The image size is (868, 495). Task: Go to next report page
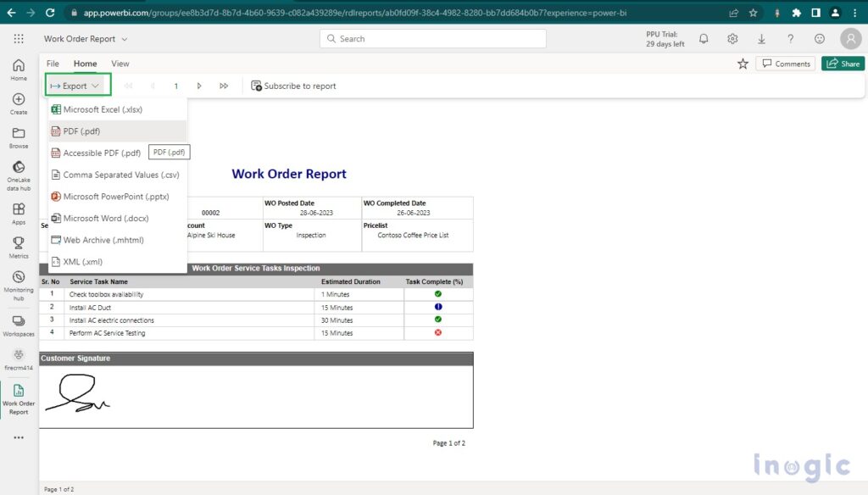[199, 86]
